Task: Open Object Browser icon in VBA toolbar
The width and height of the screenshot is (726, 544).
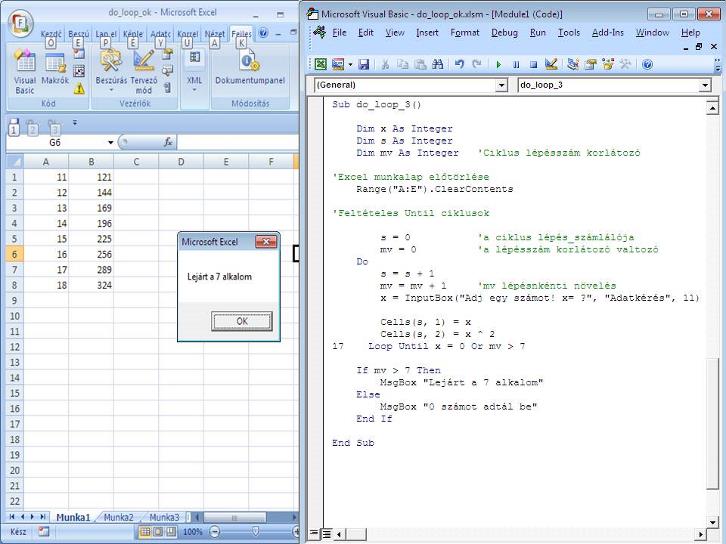Action: coord(608,64)
